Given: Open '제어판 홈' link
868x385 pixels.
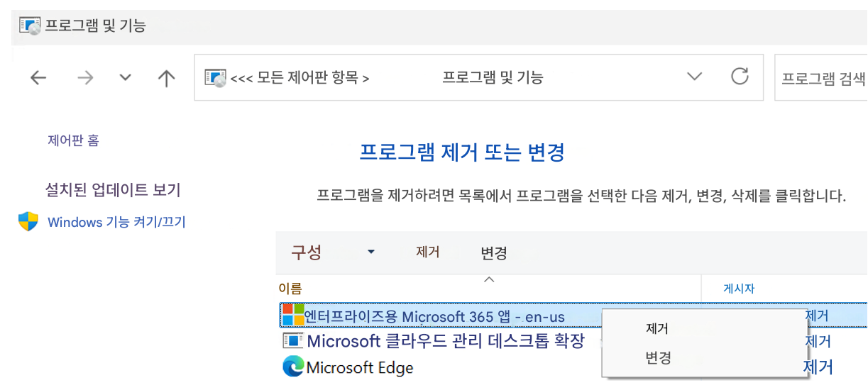Looking at the screenshot, I should 73,140.
